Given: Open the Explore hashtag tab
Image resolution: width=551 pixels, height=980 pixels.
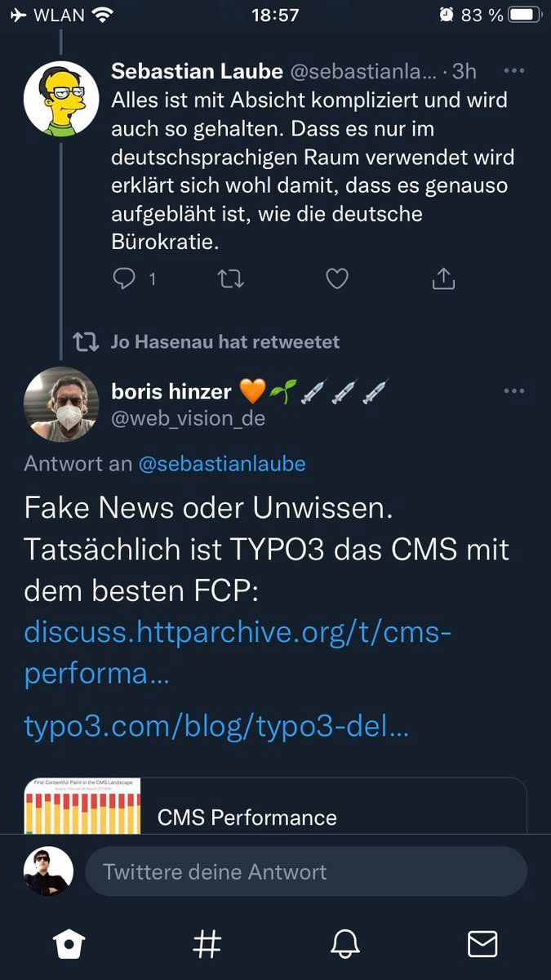Looking at the screenshot, I should click(x=207, y=944).
